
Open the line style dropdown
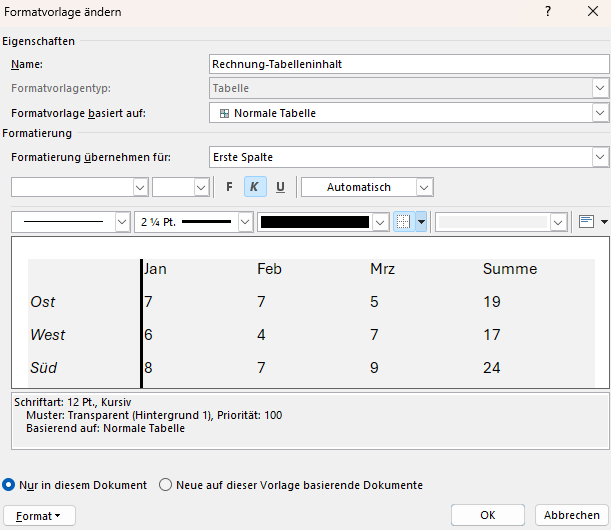(x=122, y=222)
